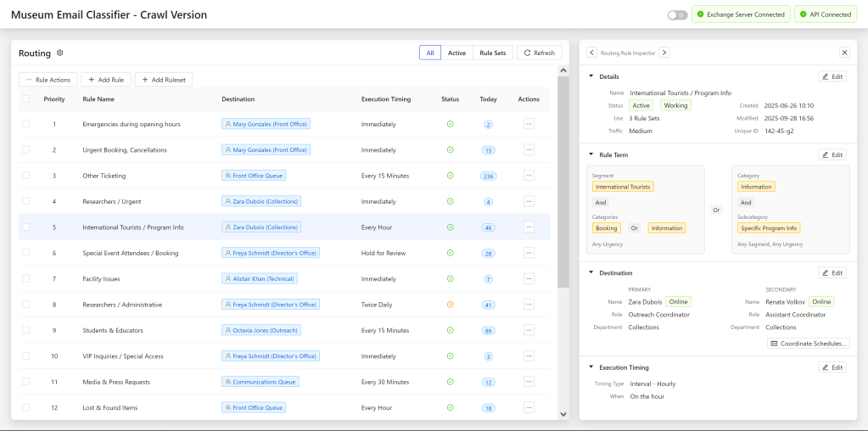Open actions menu for Other Ticketing row
The image size is (868, 431).
coord(529,176)
